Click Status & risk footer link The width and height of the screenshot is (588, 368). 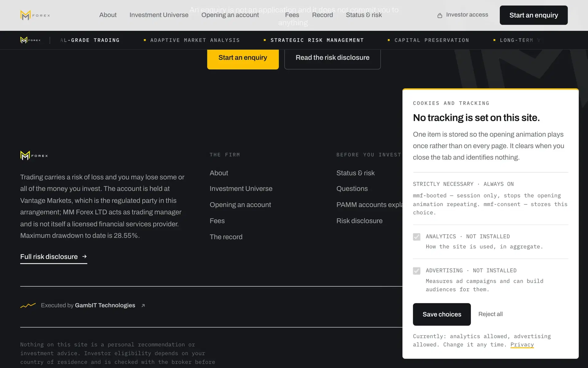point(356,173)
